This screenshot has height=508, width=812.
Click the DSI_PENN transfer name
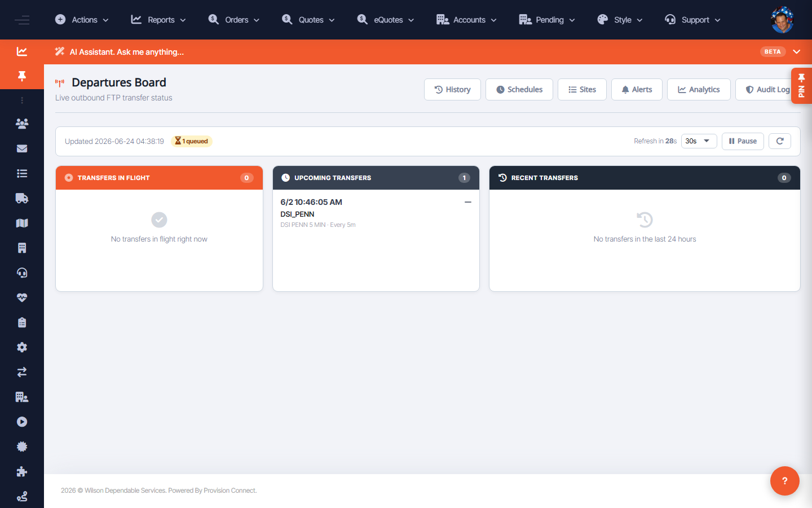point(297,214)
